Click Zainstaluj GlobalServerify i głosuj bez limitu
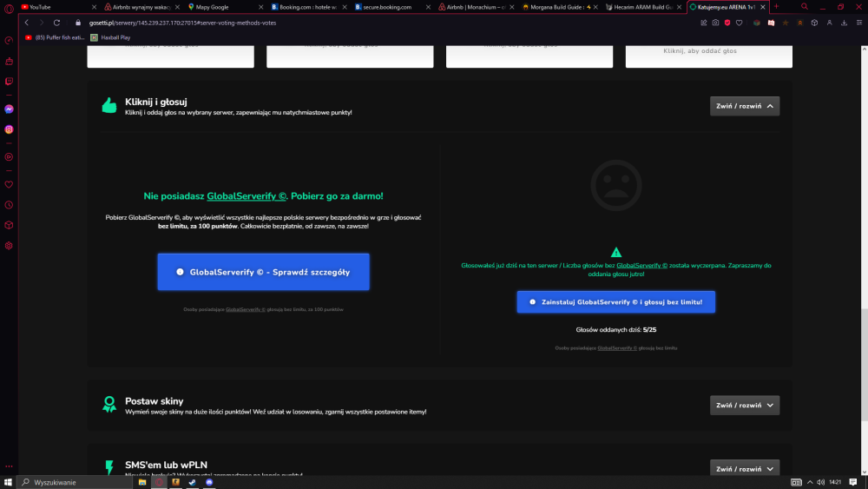This screenshot has height=489, width=868. pos(615,301)
